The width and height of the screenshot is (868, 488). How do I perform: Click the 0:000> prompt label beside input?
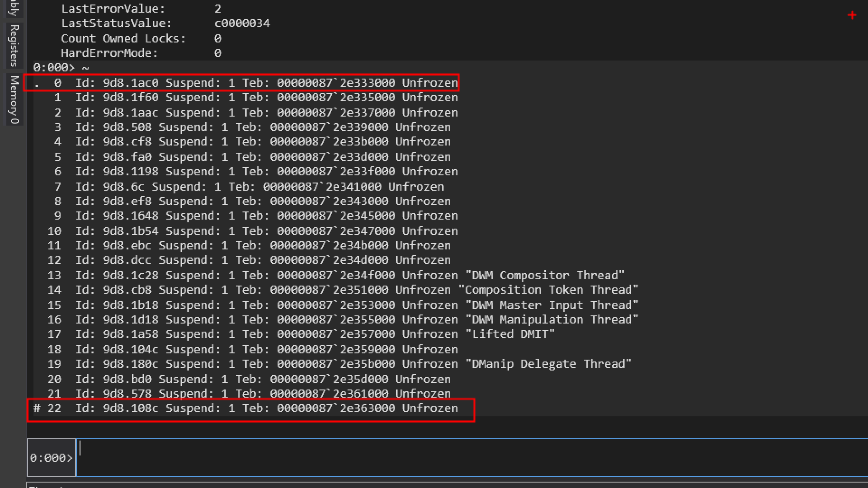pos(51,458)
